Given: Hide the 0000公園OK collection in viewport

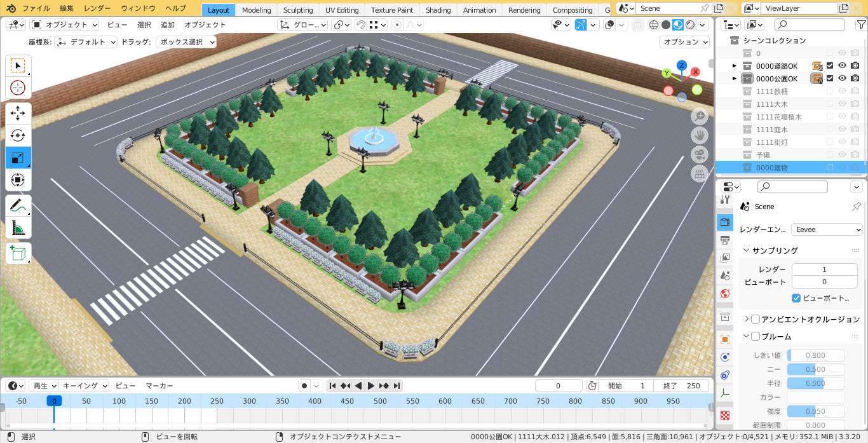Looking at the screenshot, I should pos(842,78).
